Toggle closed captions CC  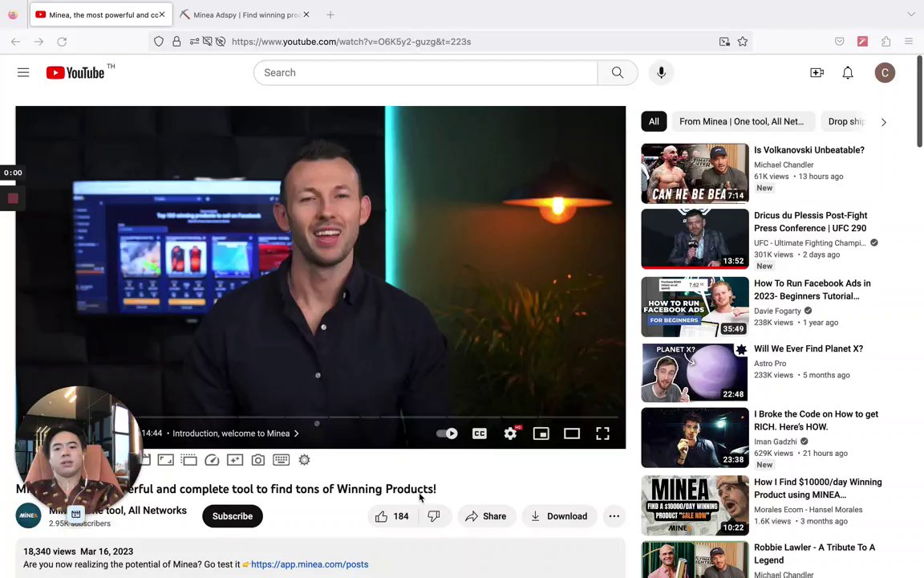480,433
